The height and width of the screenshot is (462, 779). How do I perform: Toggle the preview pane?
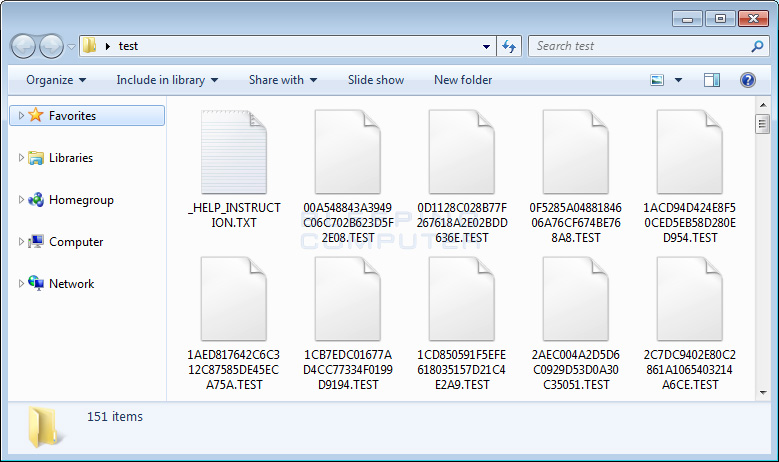[711, 80]
